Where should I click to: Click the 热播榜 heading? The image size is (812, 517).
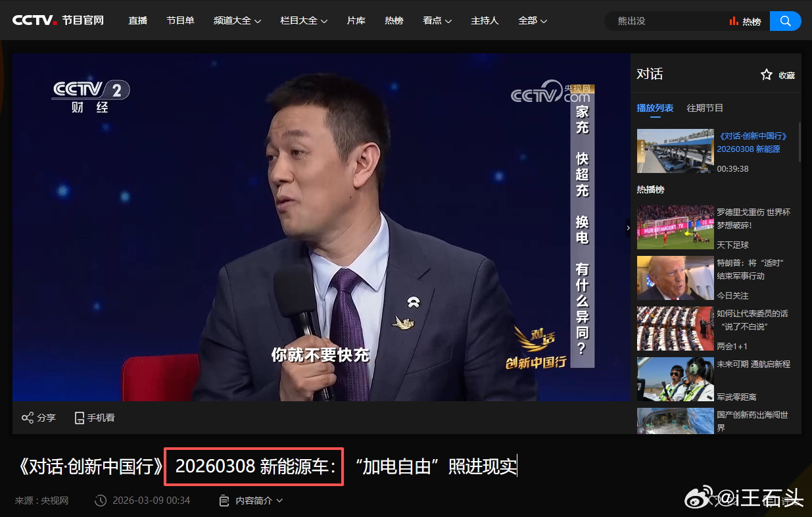650,189
